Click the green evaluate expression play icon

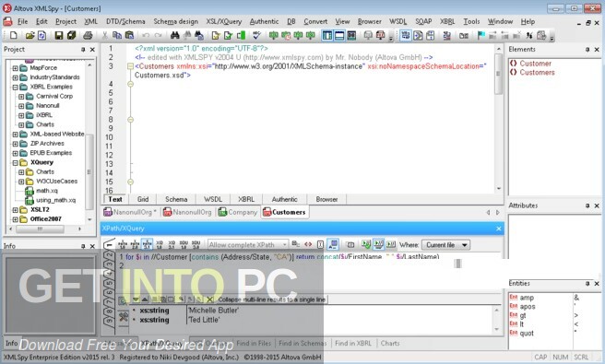pyautogui.click(x=366, y=244)
